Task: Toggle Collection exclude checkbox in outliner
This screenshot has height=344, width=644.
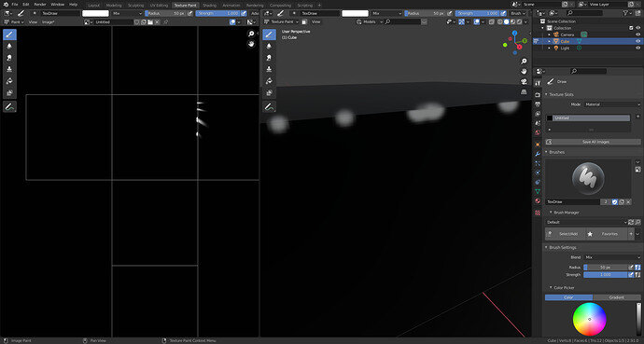Action: click(x=631, y=28)
